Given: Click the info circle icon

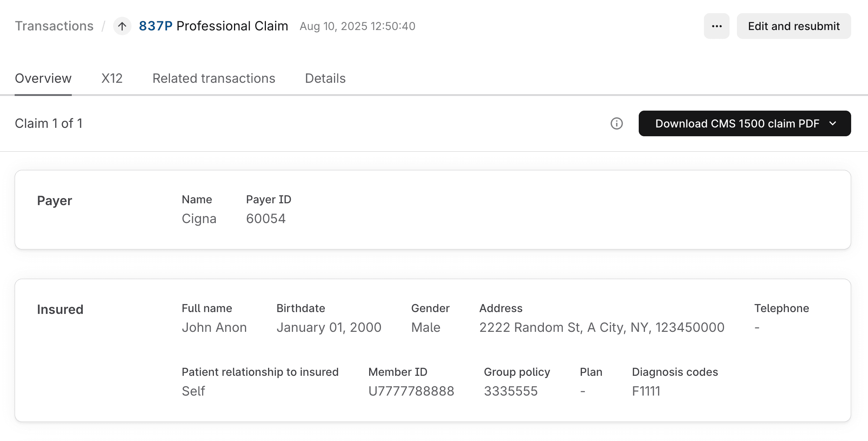Looking at the screenshot, I should 616,124.
